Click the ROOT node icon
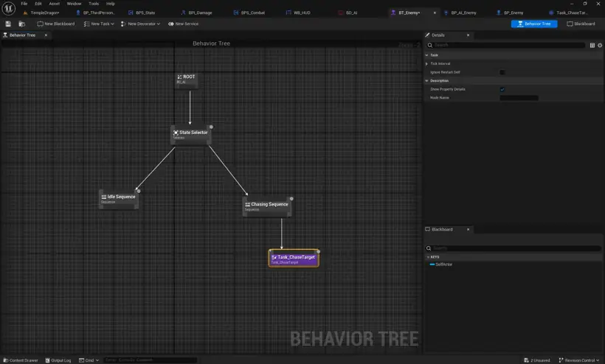This screenshot has height=364, width=605. 179,77
